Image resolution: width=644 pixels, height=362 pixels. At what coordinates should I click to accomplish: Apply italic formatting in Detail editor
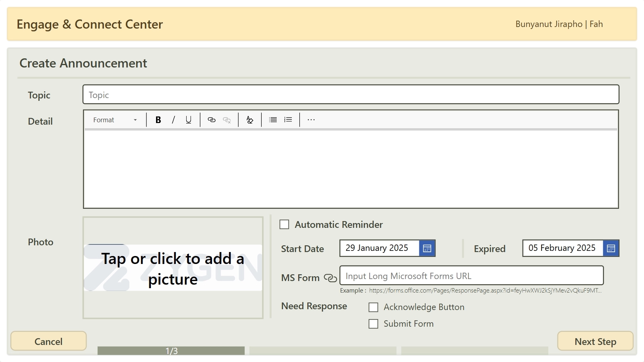point(173,120)
